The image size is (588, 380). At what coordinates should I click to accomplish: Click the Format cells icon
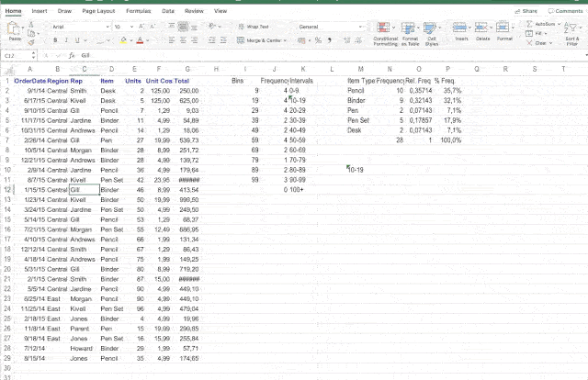click(503, 27)
